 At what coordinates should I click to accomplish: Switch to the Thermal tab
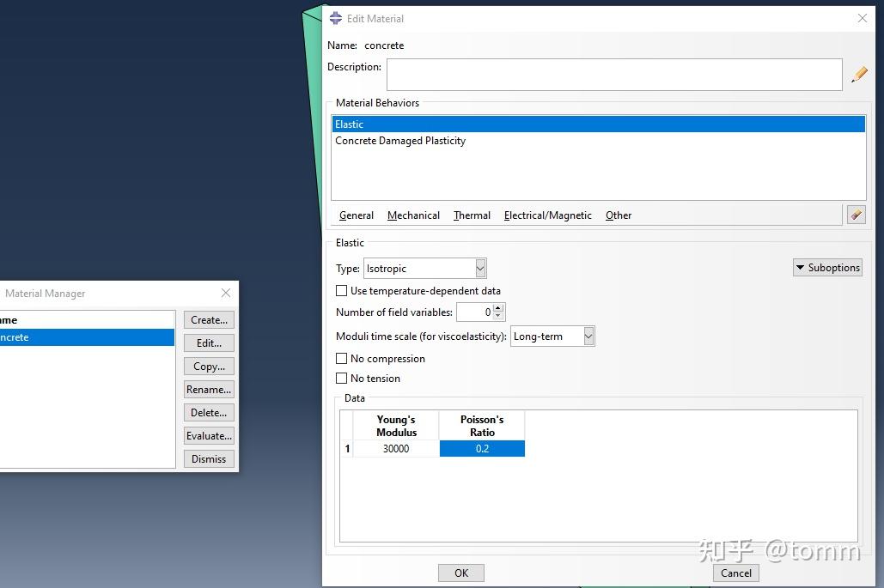click(x=471, y=215)
